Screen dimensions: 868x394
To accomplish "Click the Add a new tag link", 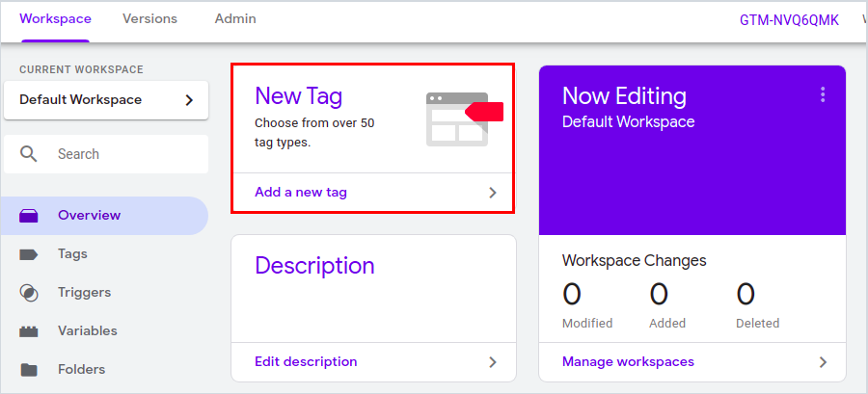I will [x=301, y=193].
